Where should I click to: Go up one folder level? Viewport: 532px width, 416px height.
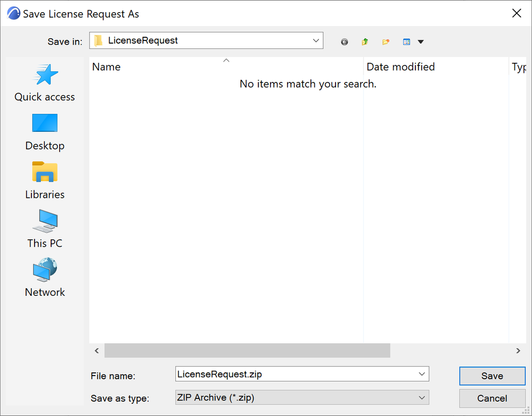coord(365,41)
